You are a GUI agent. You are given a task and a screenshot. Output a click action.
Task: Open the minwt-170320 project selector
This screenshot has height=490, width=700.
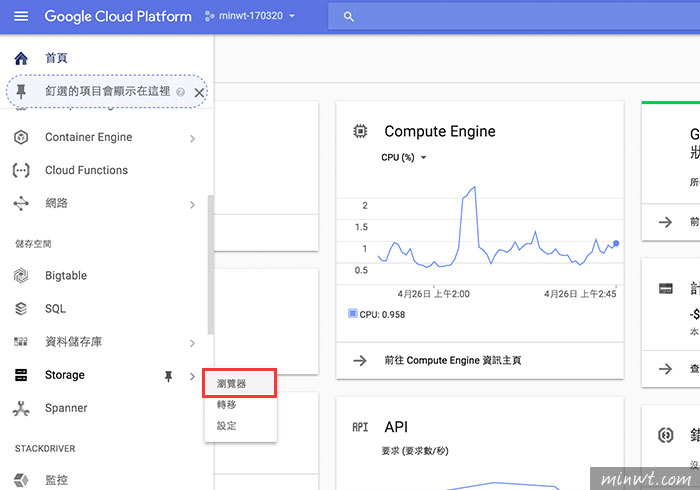(250, 16)
